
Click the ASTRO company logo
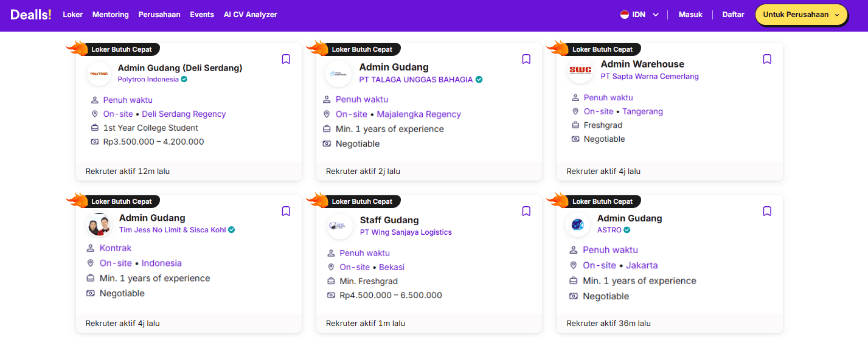tap(577, 224)
